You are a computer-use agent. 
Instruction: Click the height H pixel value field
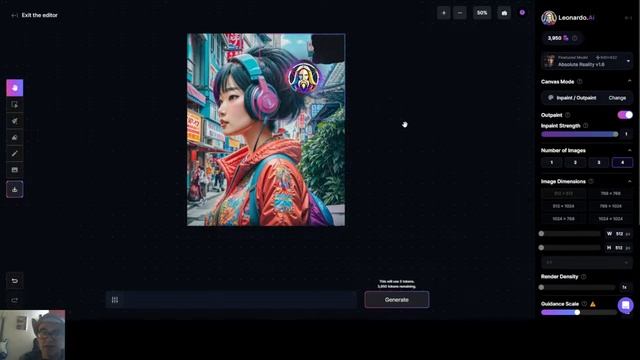click(x=619, y=248)
